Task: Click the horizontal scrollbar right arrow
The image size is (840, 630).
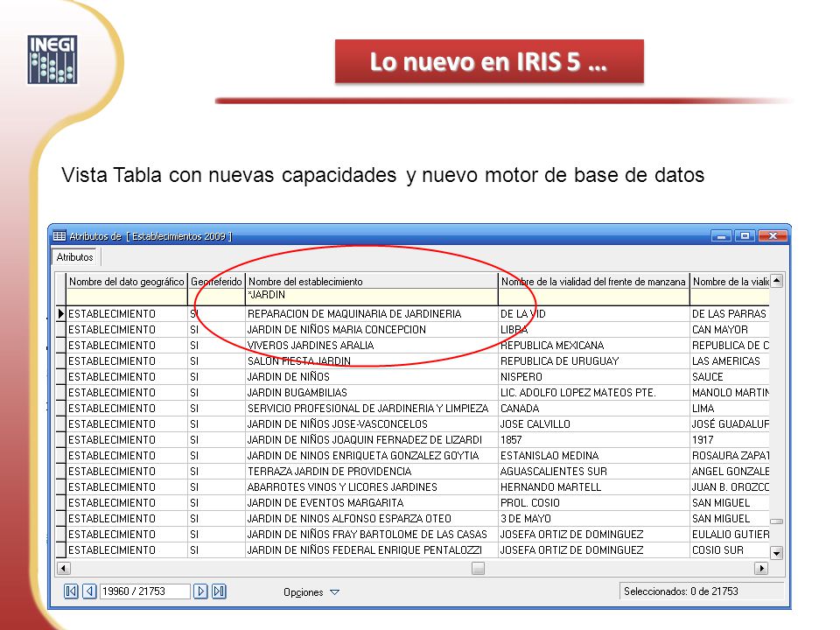Action: [760, 568]
